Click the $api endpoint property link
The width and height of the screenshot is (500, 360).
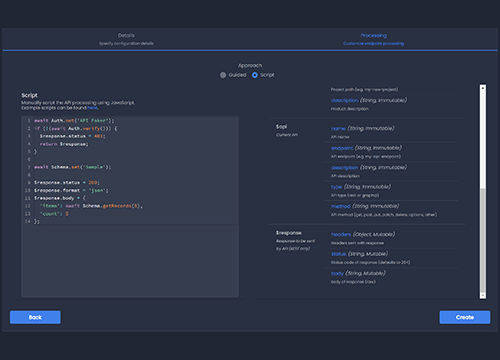tap(342, 148)
